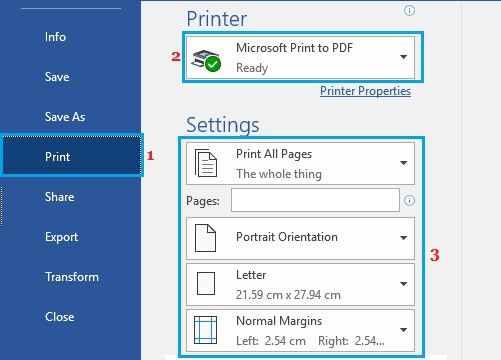
Task: Select Save As in the sidebar
Action: 65,117
